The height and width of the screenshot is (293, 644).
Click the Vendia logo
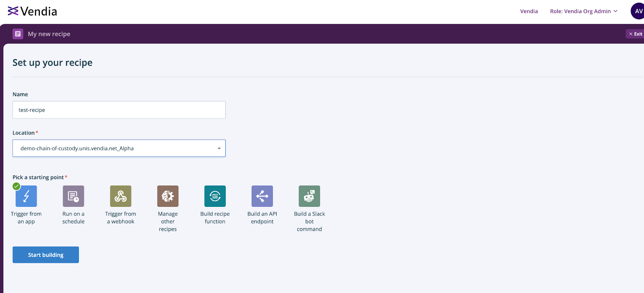pos(32,11)
